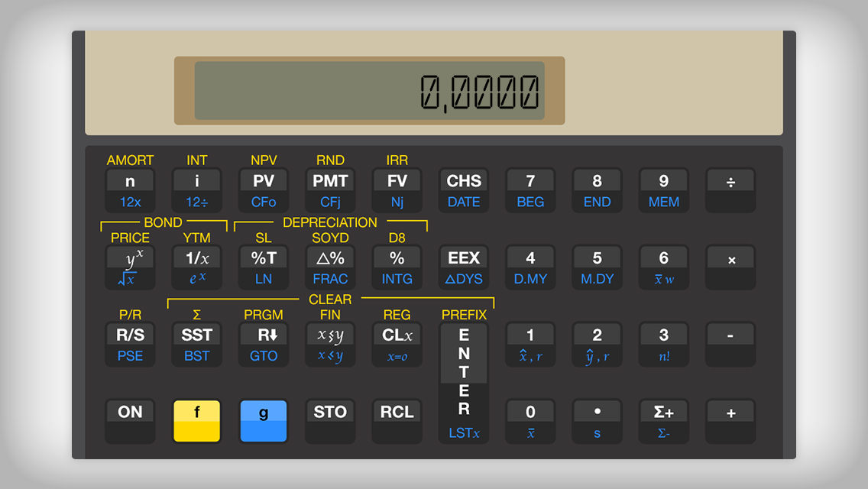Toggle the ON power key
868x489 pixels.
point(130,420)
